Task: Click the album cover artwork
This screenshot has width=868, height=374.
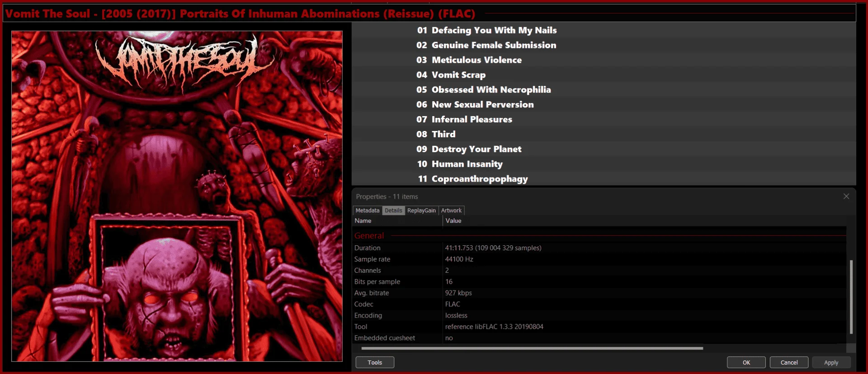Action: pyautogui.click(x=177, y=196)
